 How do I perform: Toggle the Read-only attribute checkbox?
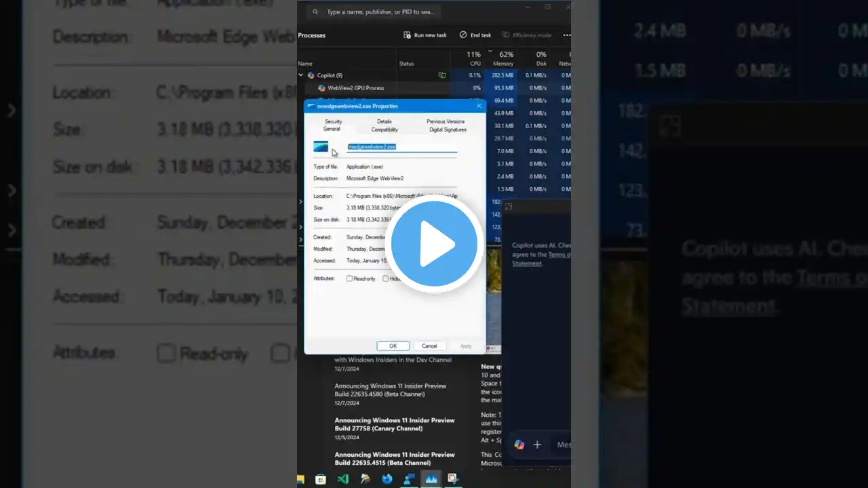[x=350, y=279]
